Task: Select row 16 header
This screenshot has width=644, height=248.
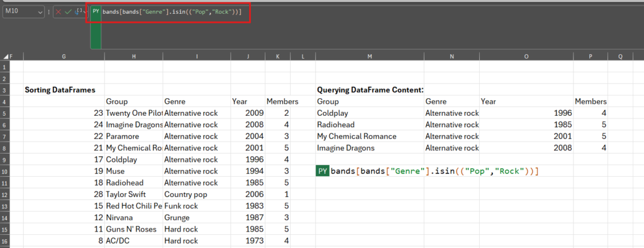Action: [4, 241]
